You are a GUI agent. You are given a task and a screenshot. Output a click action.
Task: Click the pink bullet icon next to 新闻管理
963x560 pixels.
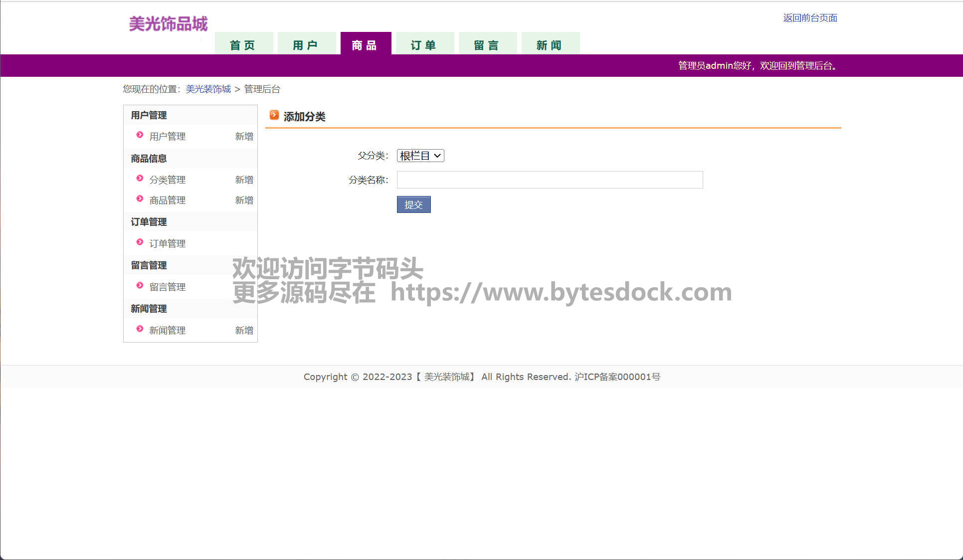(x=140, y=329)
